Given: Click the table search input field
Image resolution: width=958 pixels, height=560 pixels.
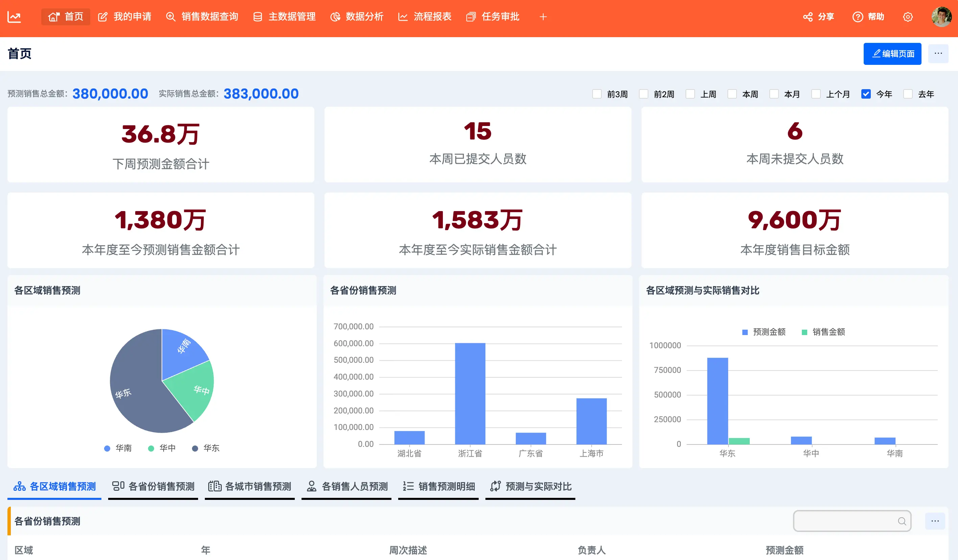Looking at the screenshot, I should tap(844, 521).
